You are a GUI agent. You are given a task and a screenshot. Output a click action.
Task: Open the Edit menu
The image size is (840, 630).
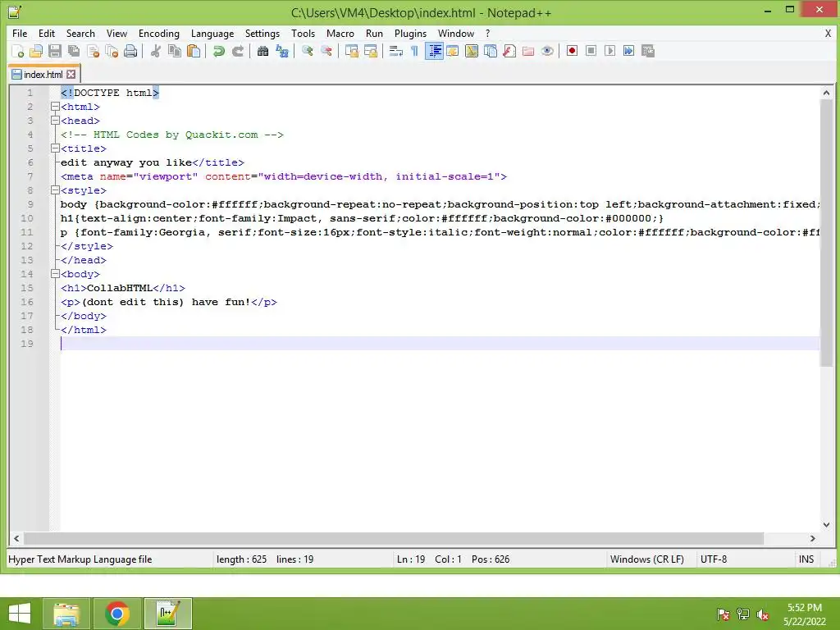(x=47, y=33)
